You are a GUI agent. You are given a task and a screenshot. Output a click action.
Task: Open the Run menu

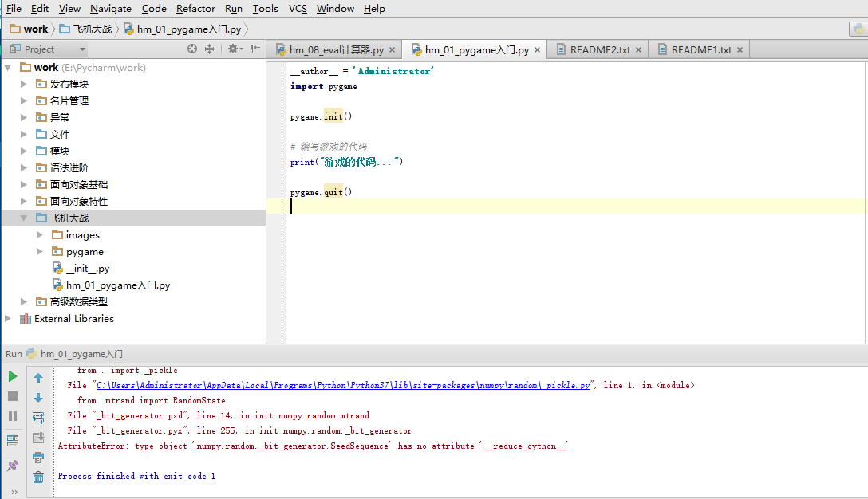(234, 8)
